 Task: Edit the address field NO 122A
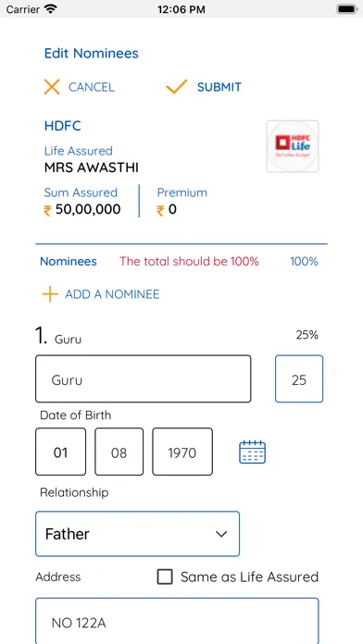click(177, 621)
